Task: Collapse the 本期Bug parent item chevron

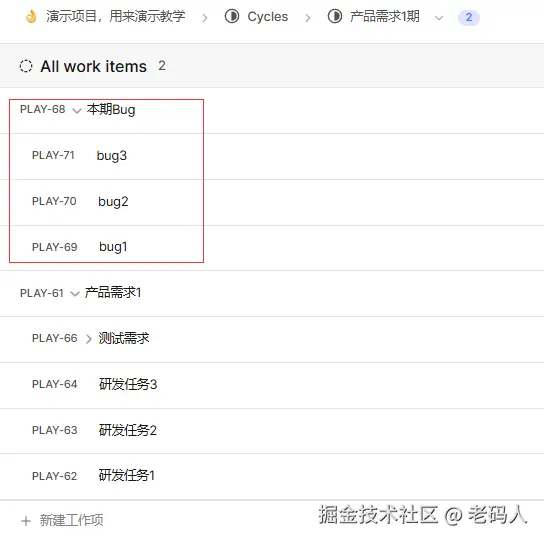Action: [x=77, y=111]
